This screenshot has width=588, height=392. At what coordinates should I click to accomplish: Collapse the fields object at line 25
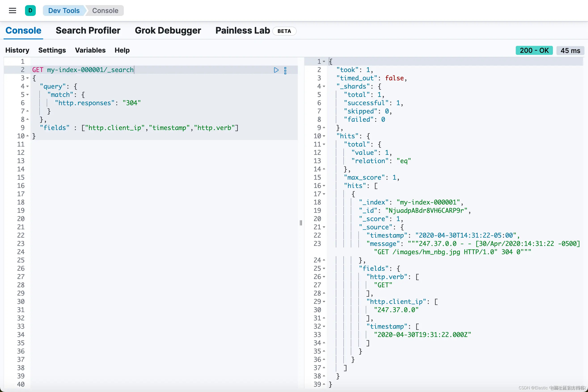[324, 268]
